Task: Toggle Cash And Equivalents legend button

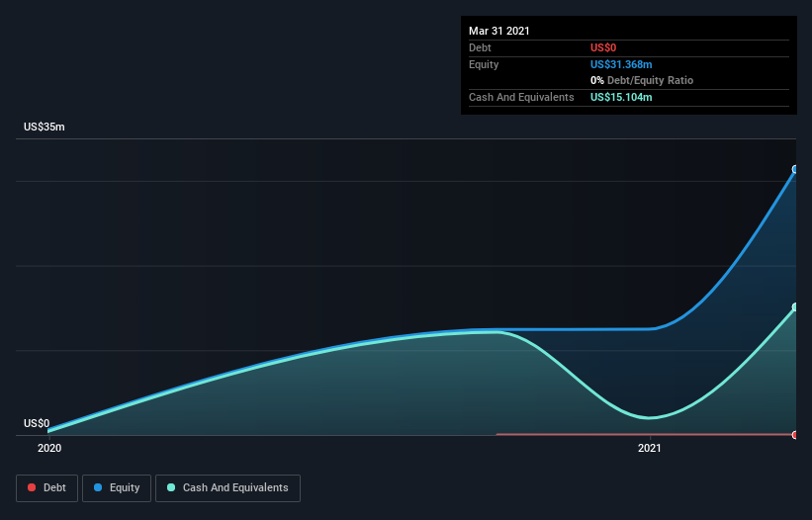Action: click(x=227, y=488)
